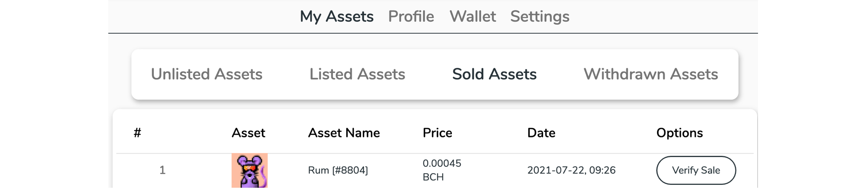Click the Asset Name column header
Image resolution: width=868 pixels, height=192 pixels.
pyautogui.click(x=344, y=133)
